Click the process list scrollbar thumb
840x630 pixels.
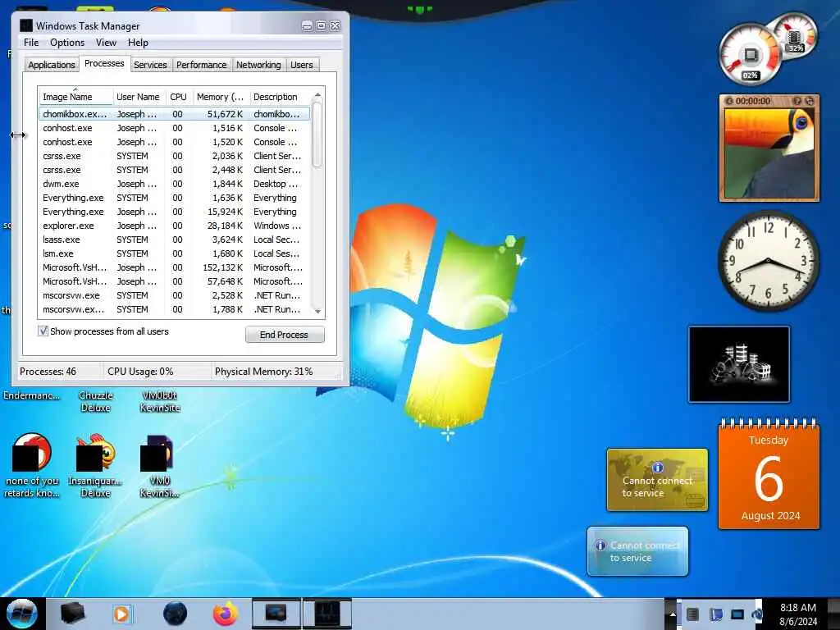point(317,135)
